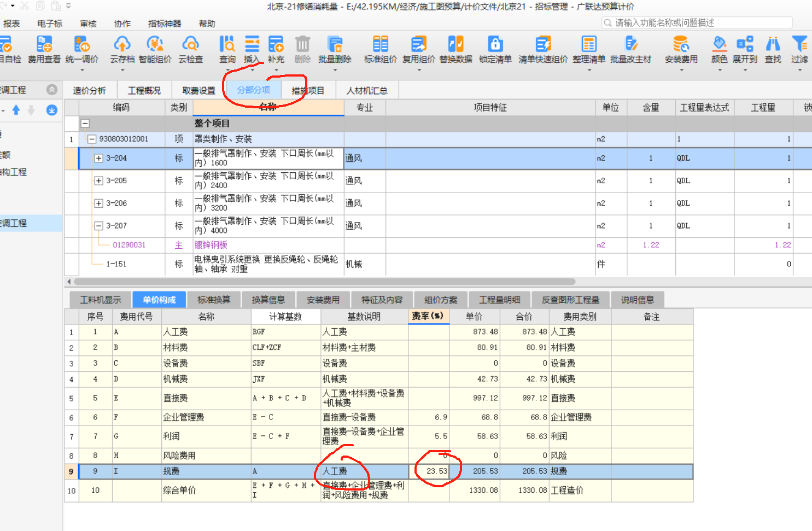Image resolution: width=812 pixels, height=531 pixels.
Task: Click the blue circled down-arrow icon
Action: [52, 110]
